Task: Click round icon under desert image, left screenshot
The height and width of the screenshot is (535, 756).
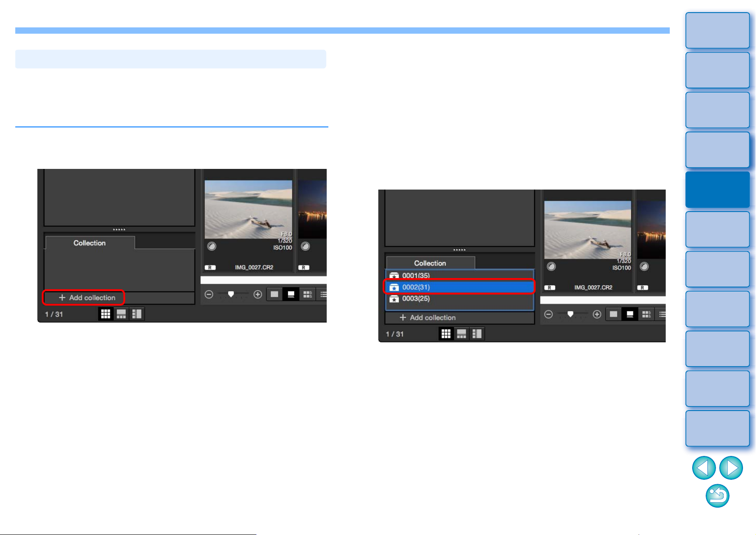Action: click(212, 246)
